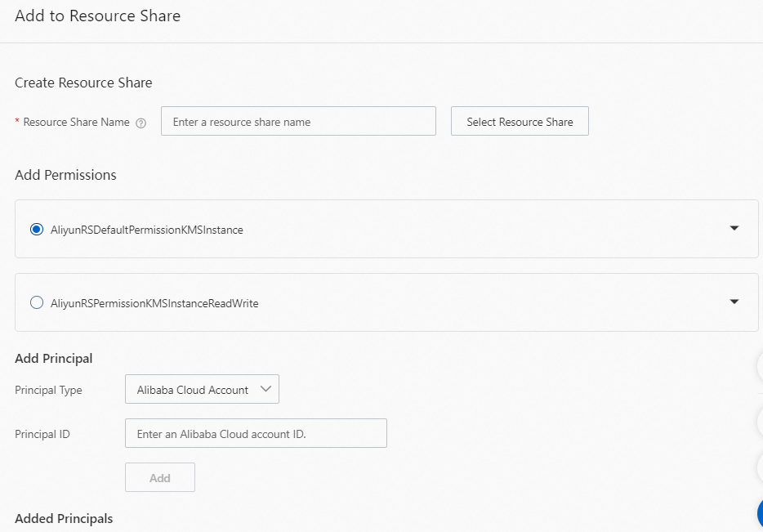This screenshot has height=532, width=763.
Task: Click the blue floating button at right edge
Action: 759,513
